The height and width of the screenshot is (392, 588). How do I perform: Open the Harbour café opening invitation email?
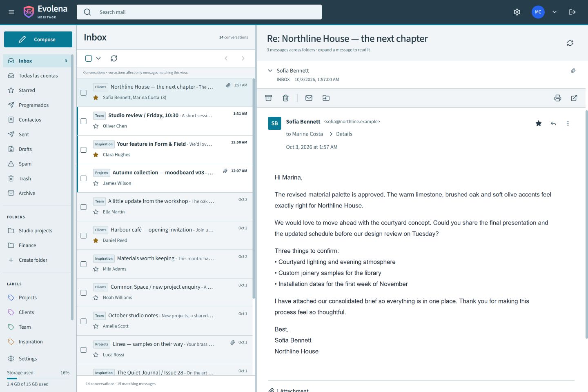pos(165,236)
